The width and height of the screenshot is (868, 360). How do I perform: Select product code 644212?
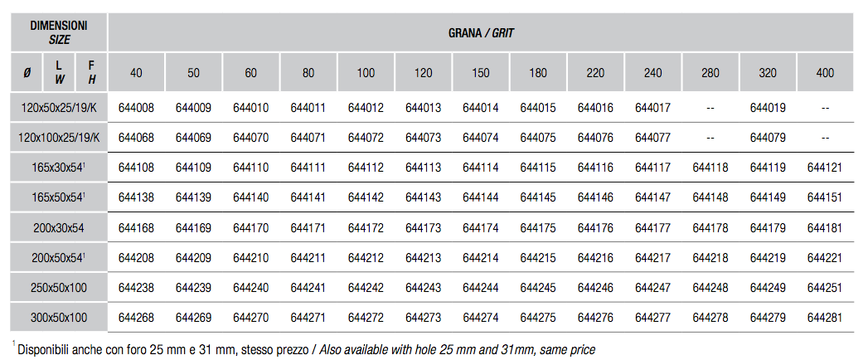366,258
